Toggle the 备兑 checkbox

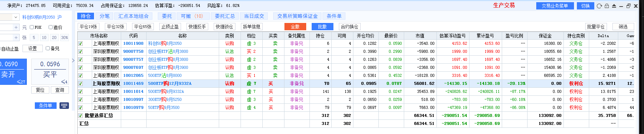(x=48, y=48)
